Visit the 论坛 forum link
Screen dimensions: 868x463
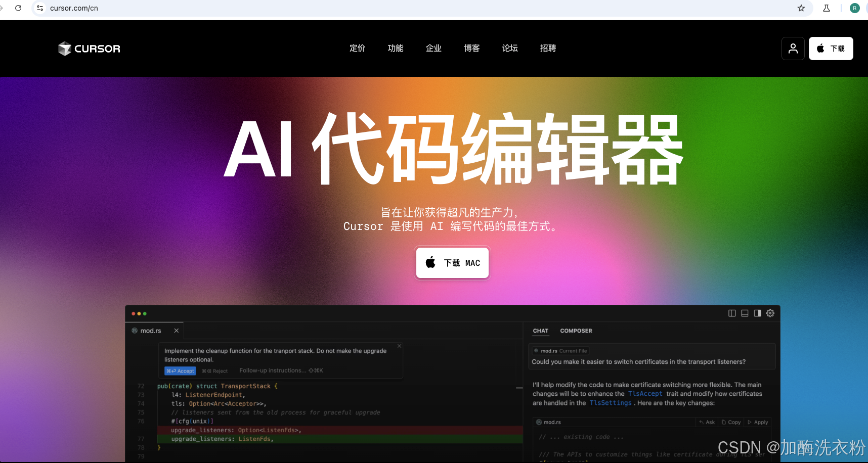click(510, 48)
